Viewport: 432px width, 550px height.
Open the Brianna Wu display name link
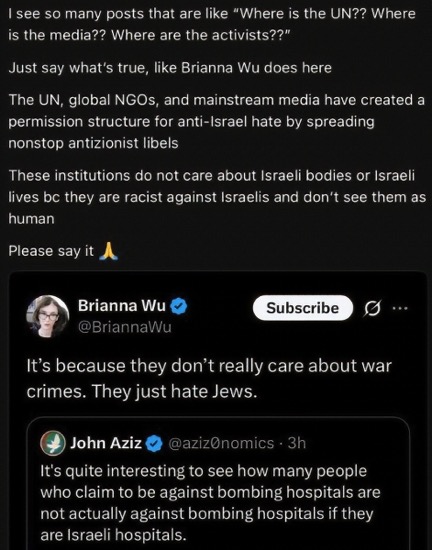122,306
